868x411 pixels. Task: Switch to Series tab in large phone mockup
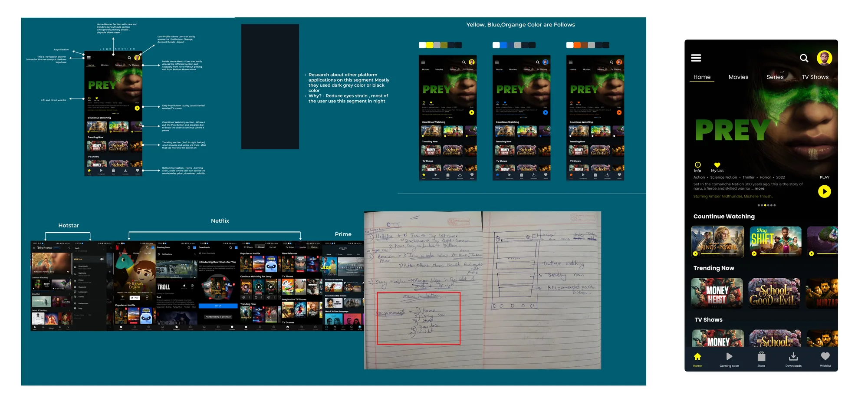[x=775, y=77]
